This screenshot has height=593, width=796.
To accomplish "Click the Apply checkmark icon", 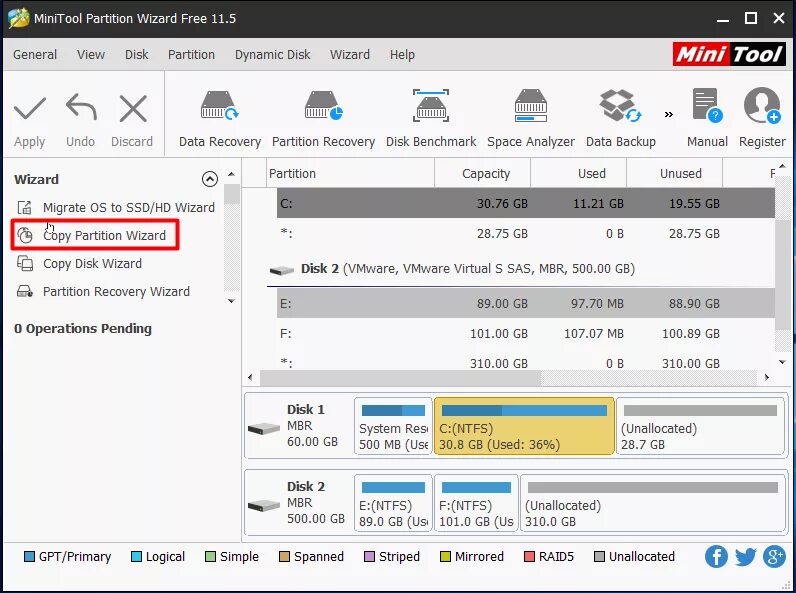I will (30, 108).
